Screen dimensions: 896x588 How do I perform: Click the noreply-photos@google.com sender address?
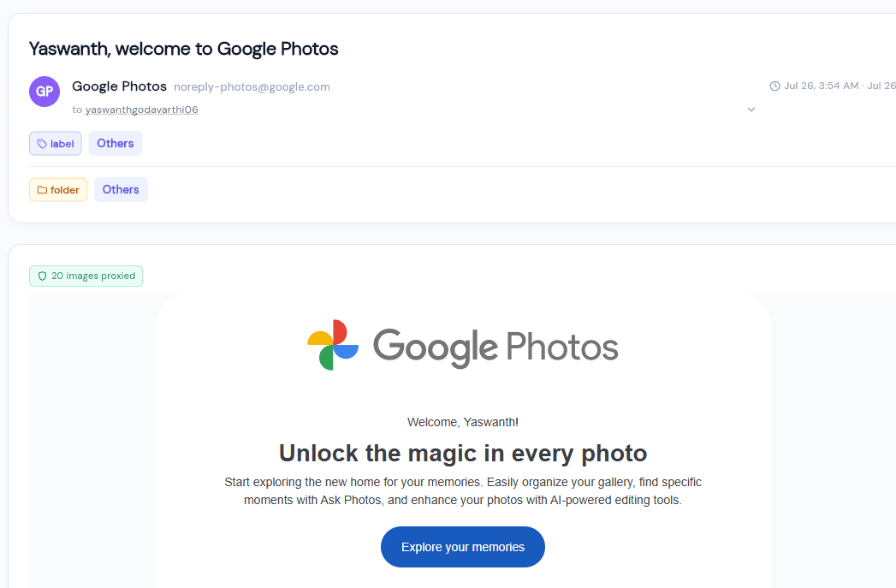tap(252, 86)
